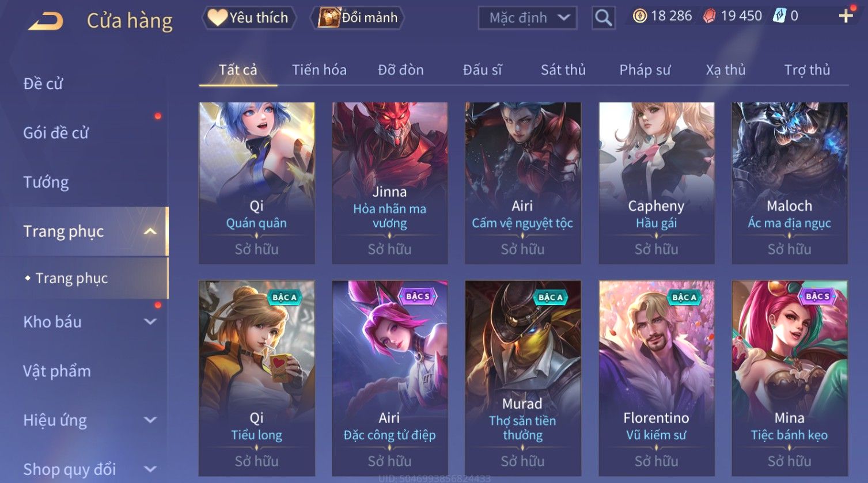Switch to the Pháp sư tab
The image size is (868, 483).
pos(645,70)
